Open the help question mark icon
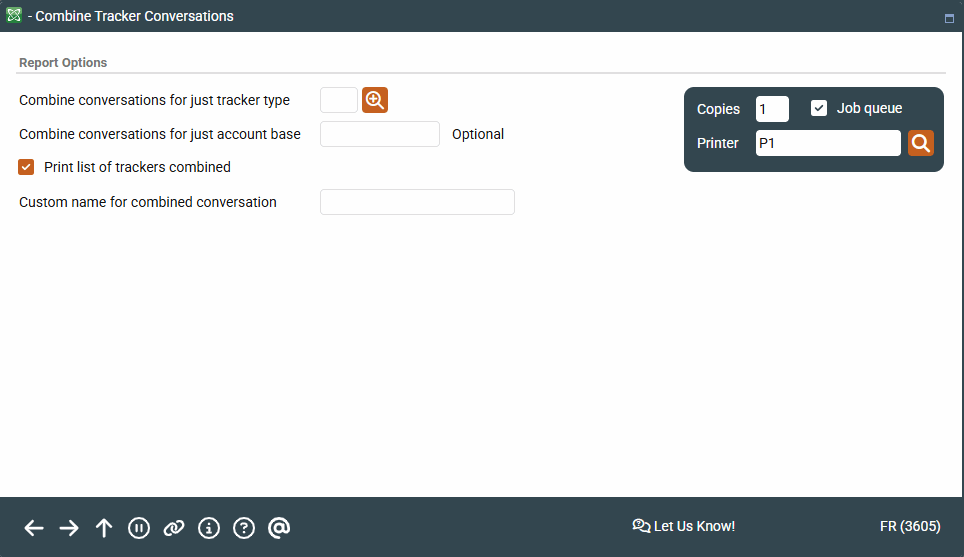 [x=244, y=528]
